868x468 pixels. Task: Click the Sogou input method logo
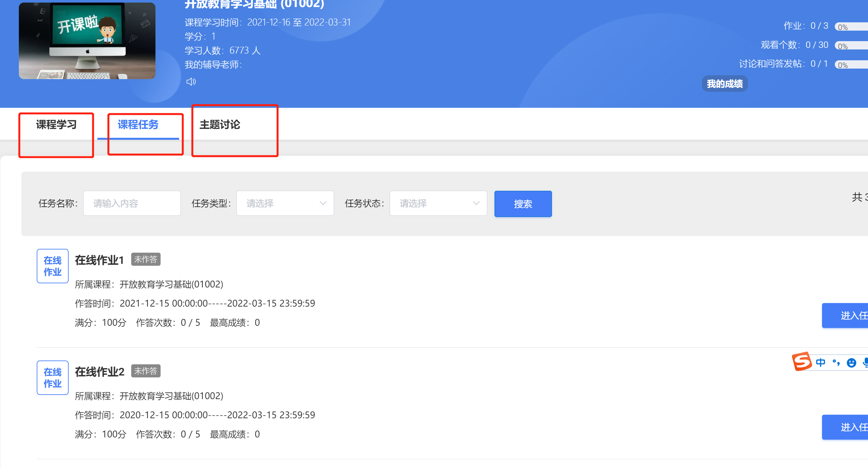(802, 361)
